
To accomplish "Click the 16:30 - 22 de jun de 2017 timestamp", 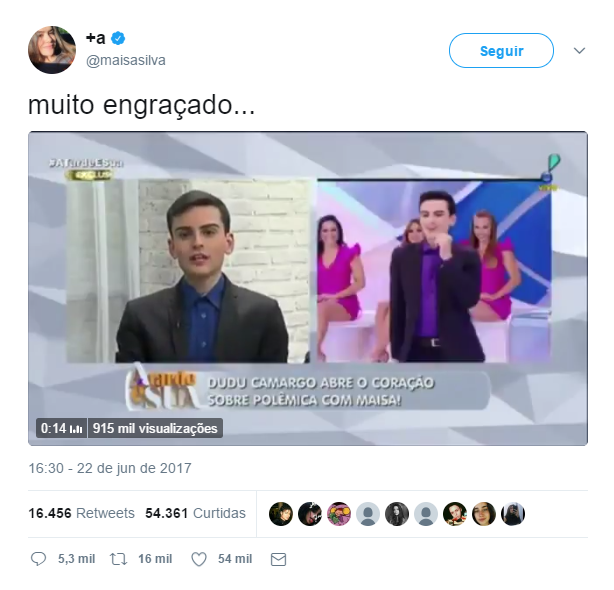I will 110,468.
